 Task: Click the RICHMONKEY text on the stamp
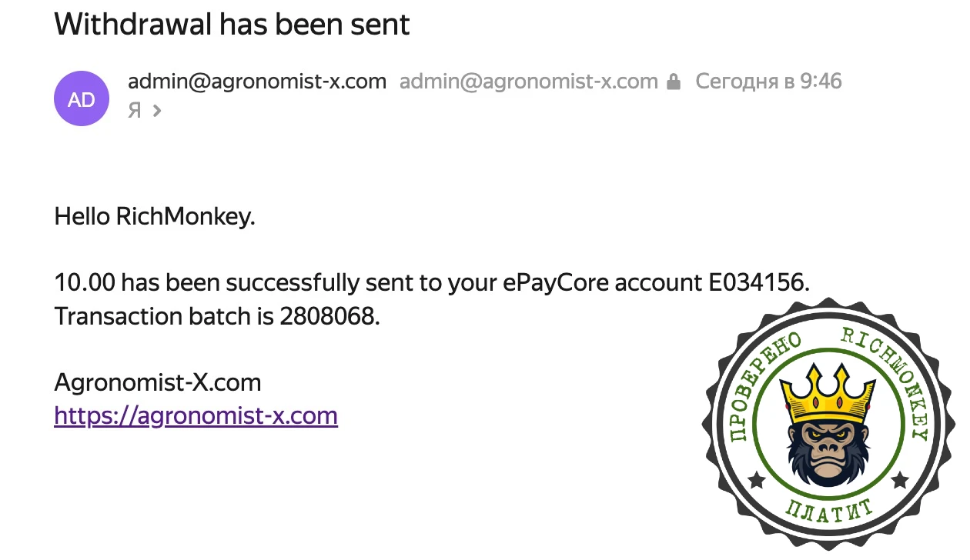[893, 377]
